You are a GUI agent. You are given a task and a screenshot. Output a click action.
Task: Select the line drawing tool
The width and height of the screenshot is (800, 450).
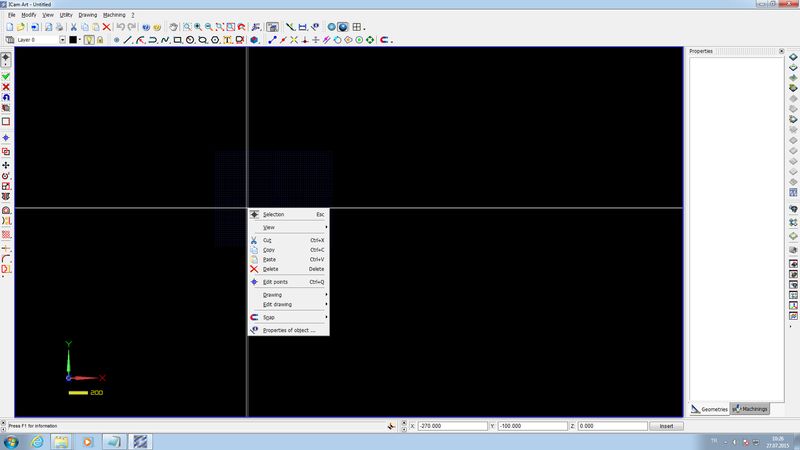(x=128, y=40)
